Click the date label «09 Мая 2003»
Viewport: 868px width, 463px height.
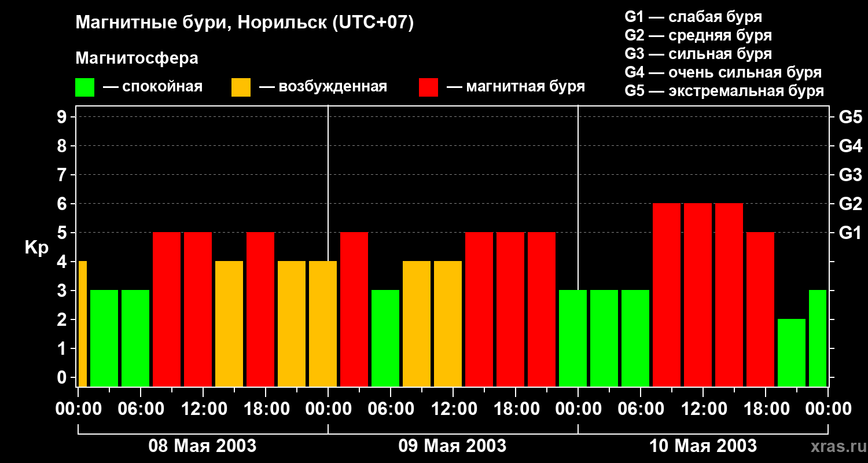pyautogui.click(x=453, y=446)
